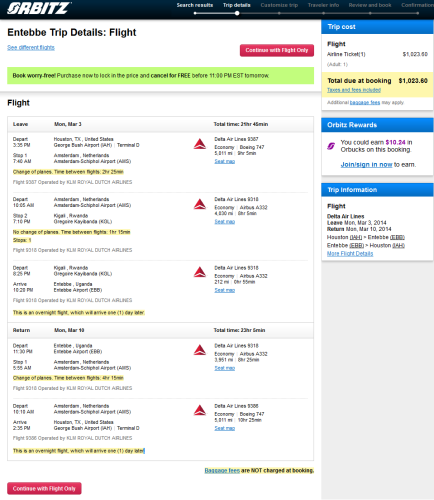Click baggage fees link in Trip cost
This screenshot has width=434, height=500.
tap(365, 103)
